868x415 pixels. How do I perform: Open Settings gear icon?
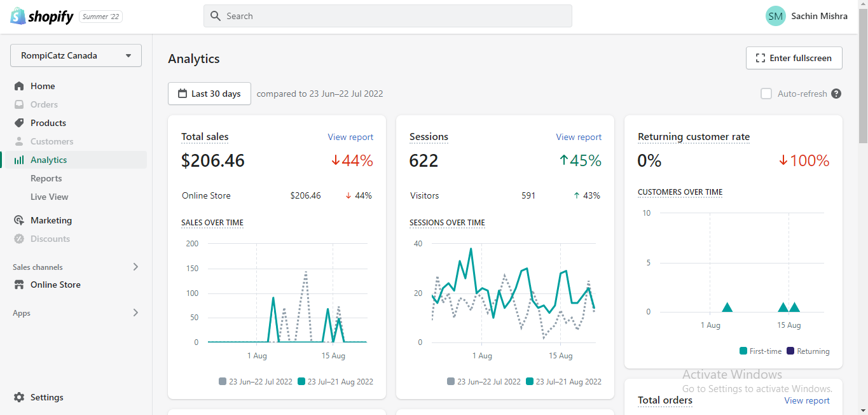click(x=19, y=397)
